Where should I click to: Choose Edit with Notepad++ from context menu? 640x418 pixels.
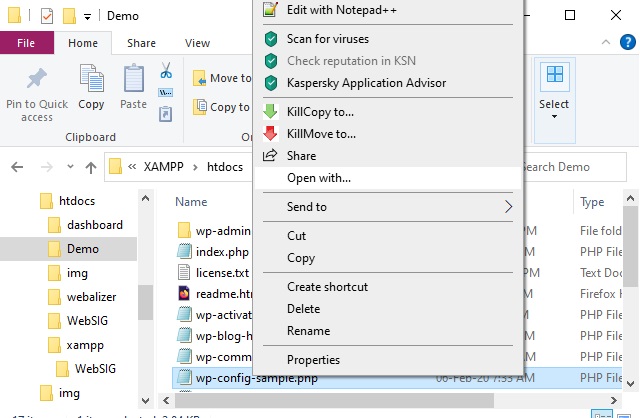tap(388, 10)
